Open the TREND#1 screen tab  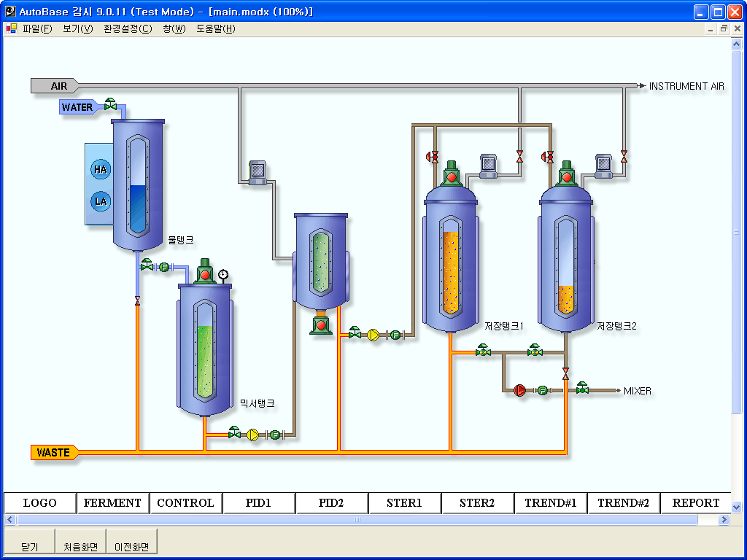pyautogui.click(x=550, y=502)
